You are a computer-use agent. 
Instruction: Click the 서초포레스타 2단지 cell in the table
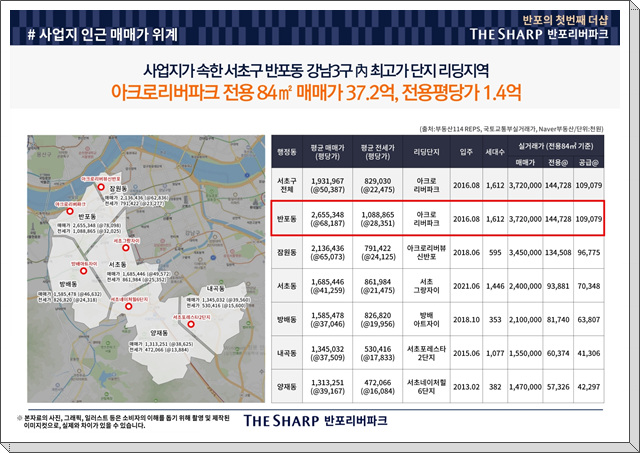pyautogui.click(x=427, y=353)
